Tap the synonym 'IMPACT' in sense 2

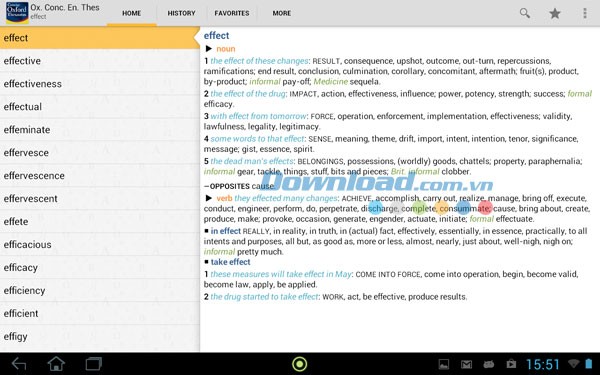tap(303, 94)
